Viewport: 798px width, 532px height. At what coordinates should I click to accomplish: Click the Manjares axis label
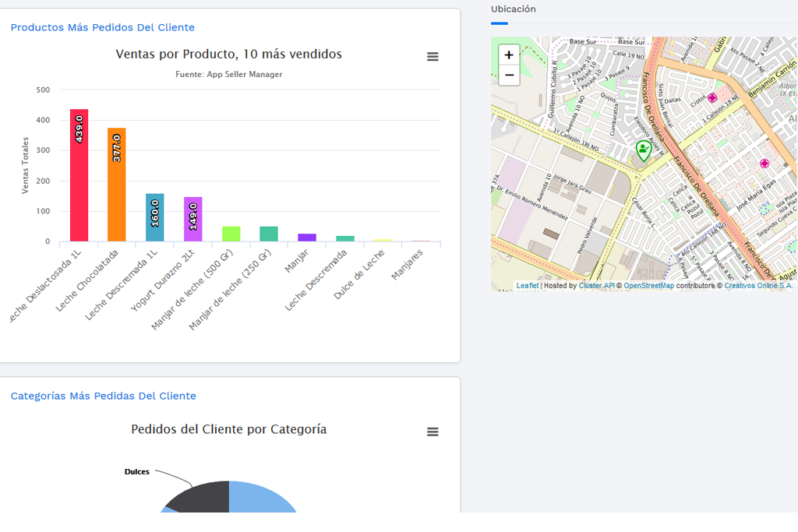407,265
